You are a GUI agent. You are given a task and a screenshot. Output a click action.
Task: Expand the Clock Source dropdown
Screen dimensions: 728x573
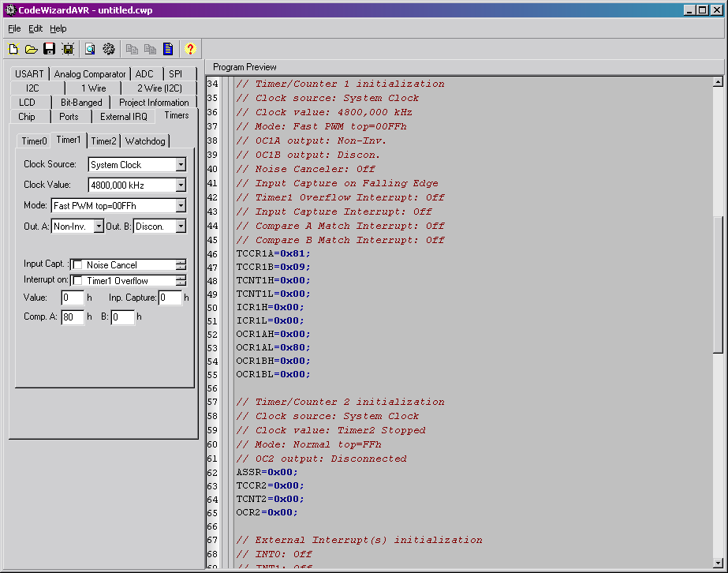[x=181, y=165]
